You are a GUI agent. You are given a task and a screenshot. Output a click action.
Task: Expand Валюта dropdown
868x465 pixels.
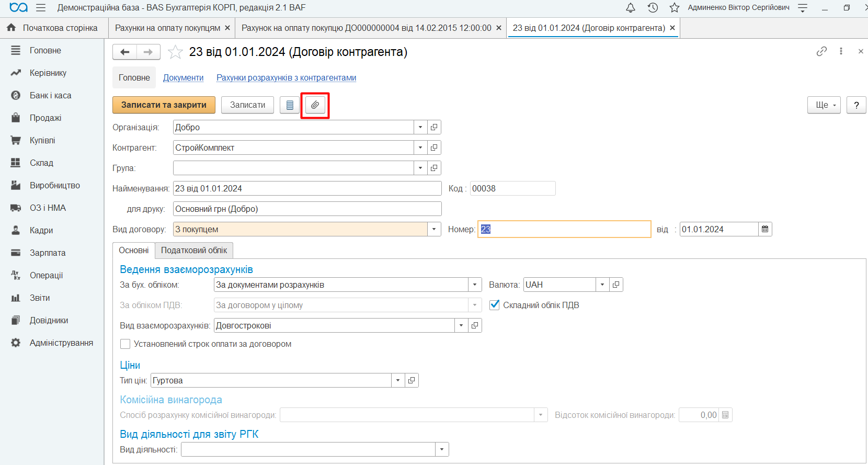coord(602,285)
